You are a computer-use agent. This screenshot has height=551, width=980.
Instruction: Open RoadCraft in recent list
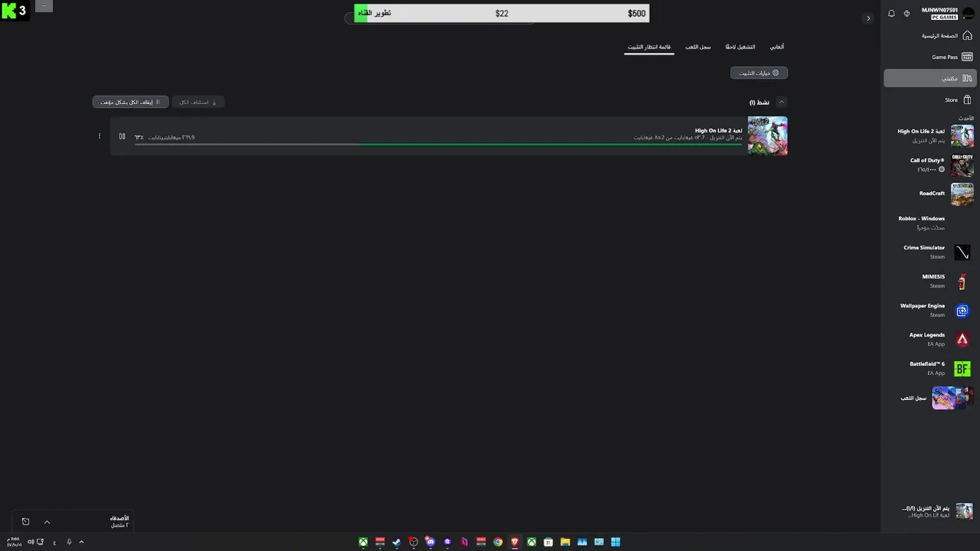[x=929, y=194]
